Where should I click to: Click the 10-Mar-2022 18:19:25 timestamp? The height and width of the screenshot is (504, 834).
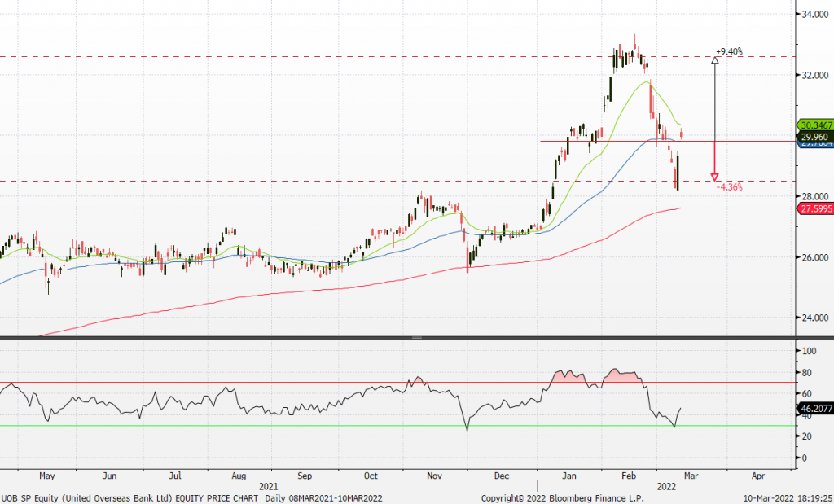click(788, 498)
